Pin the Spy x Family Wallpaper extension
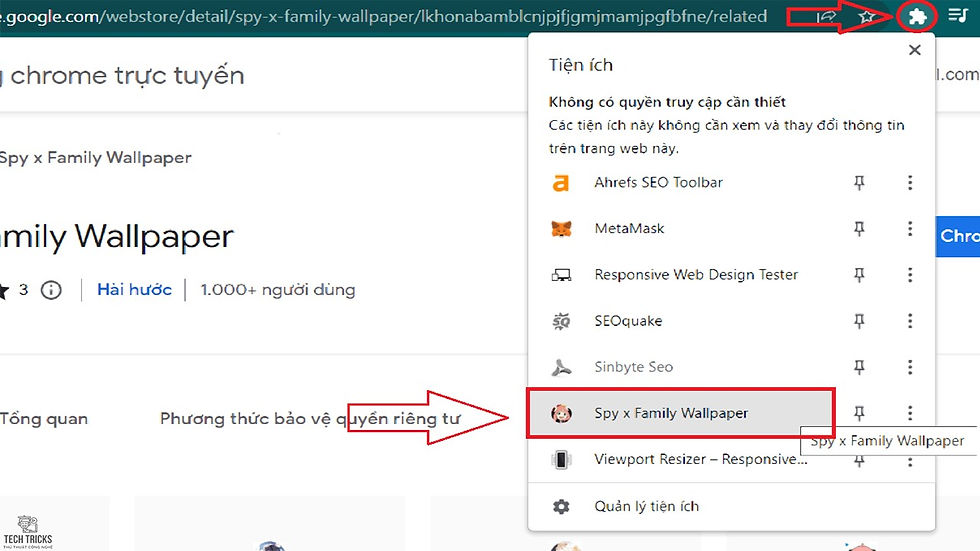The height and width of the screenshot is (551, 980). coord(859,413)
